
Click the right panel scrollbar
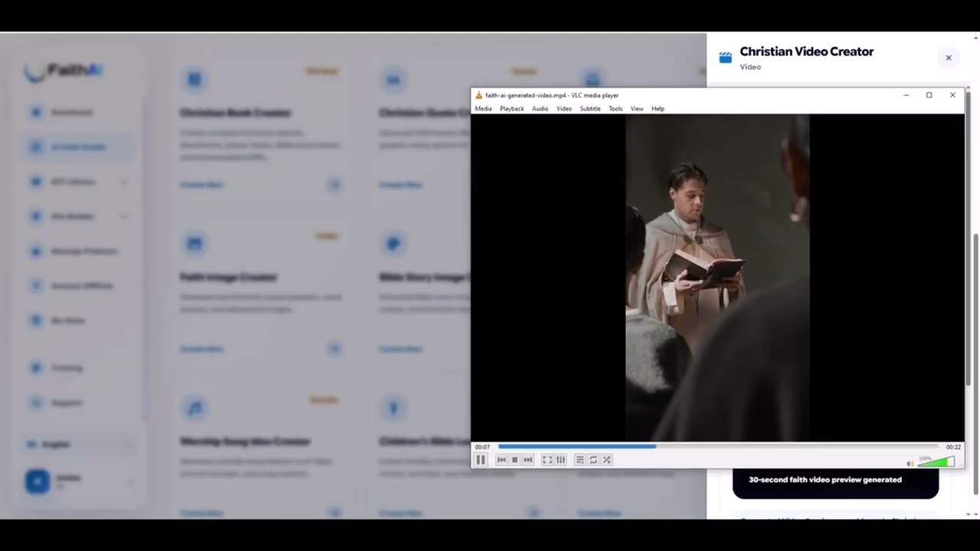[x=975, y=364]
